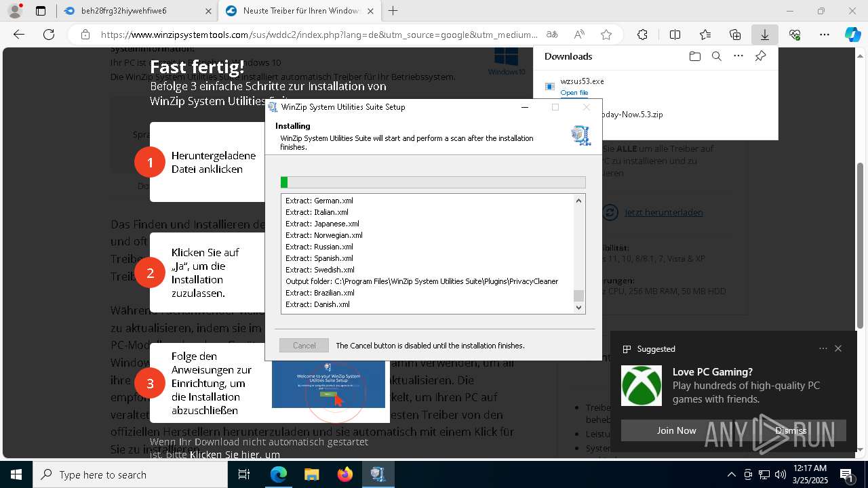Open File Explorer from taskbar
Viewport: 868px width, 488px height.
pos(311,474)
